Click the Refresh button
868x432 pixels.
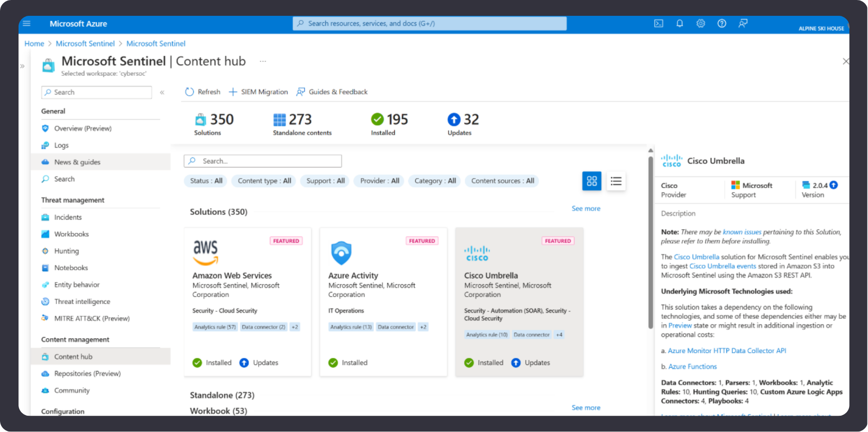coord(203,92)
